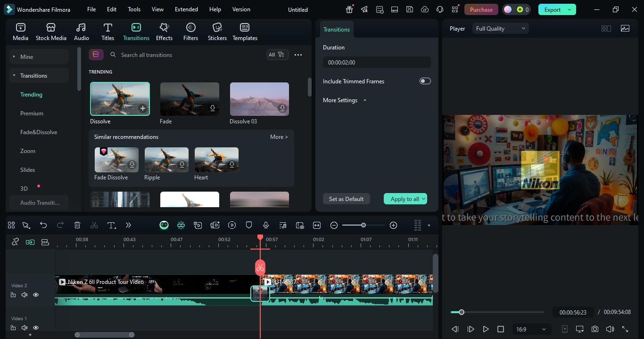The height and width of the screenshot is (339, 644).
Task: Mute the Video 1 track audio
Action: (25, 328)
